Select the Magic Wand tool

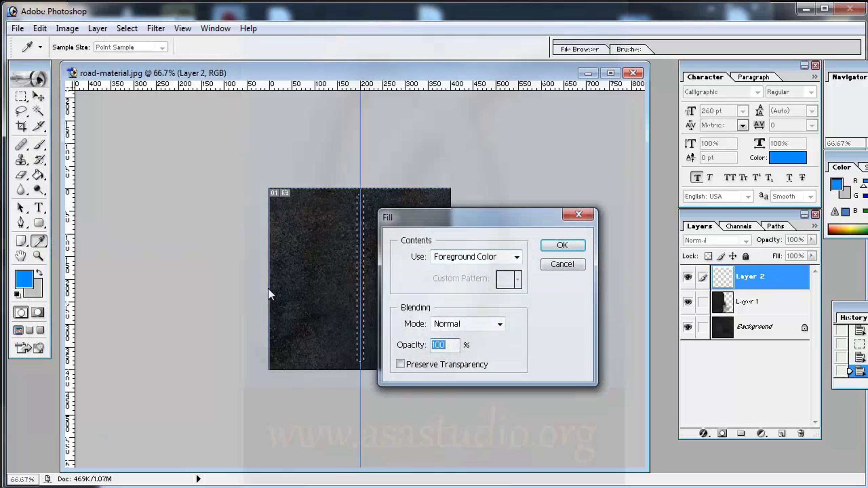coord(38,111)
